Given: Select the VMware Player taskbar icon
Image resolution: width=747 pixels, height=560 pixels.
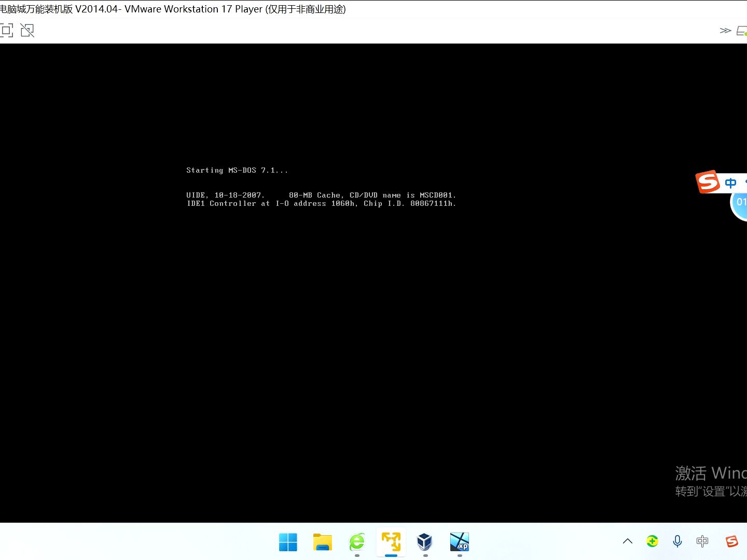Looking at the screenshot, I should click(x=391, y=542).
